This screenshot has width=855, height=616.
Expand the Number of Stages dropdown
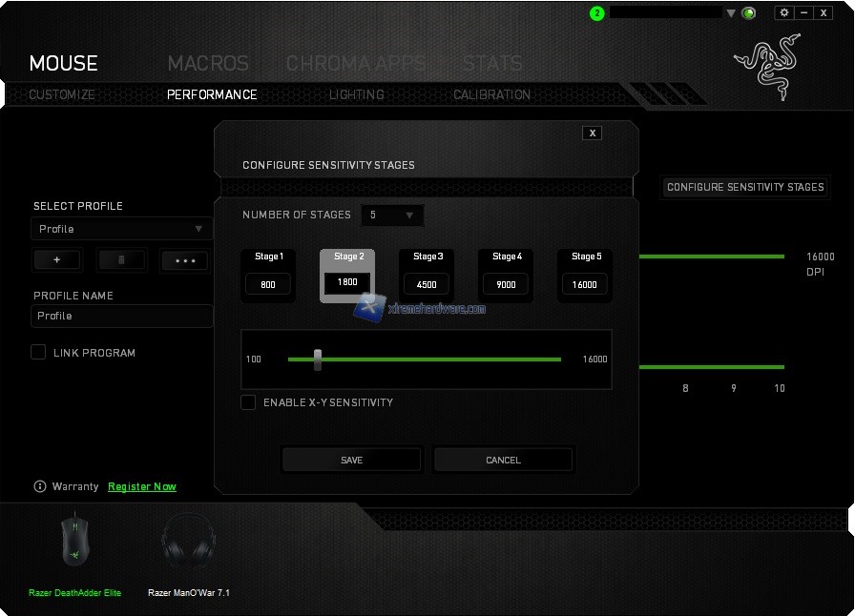(x=392, y=216)
